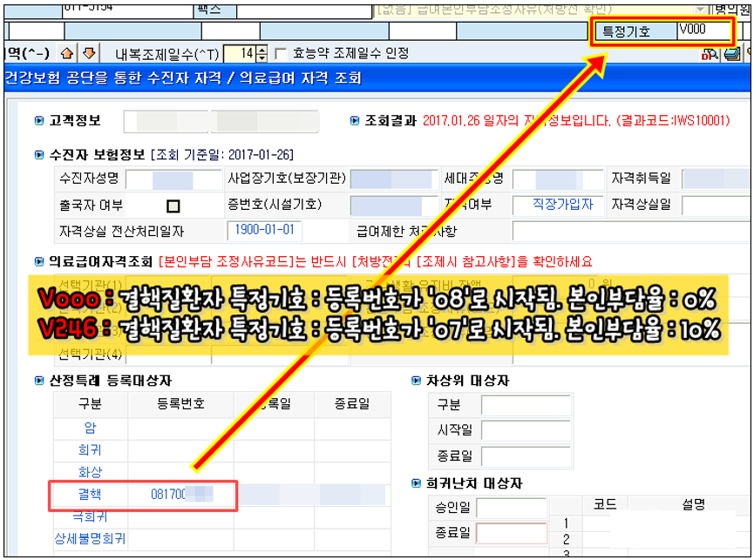Click the 자격상실 전산처리일자 date field
The image size is (754, 560).
pos(265,231)
